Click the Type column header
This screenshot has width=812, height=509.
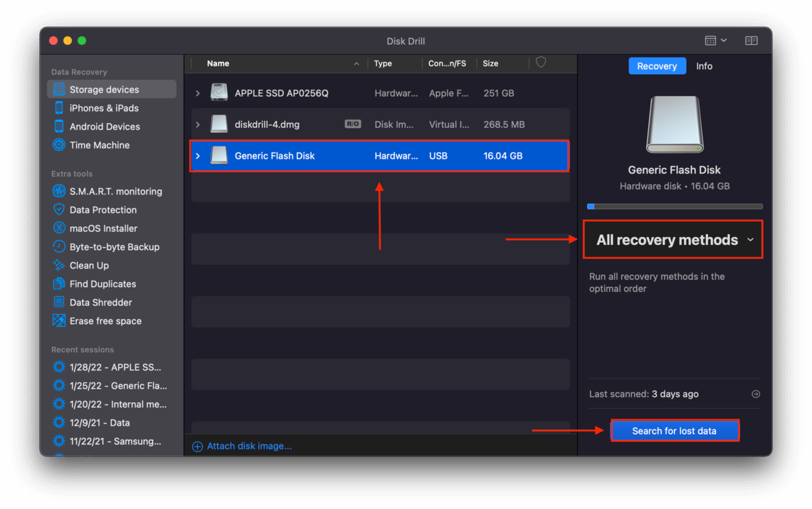(x=383, y=63)
